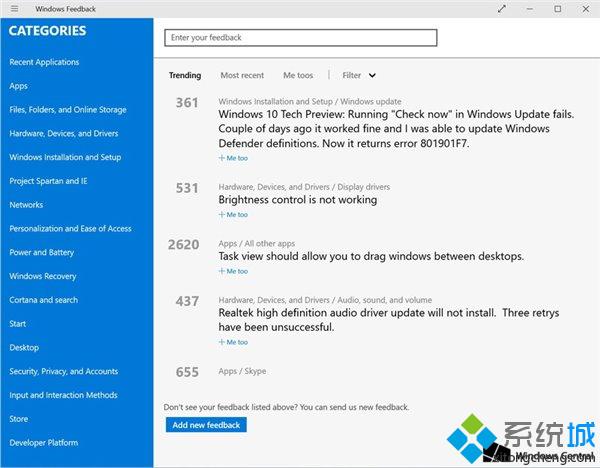This screenshot has height=468, width=600.
Task: Open the Realtek high definition audio feedback
Action: coord(389,320)
